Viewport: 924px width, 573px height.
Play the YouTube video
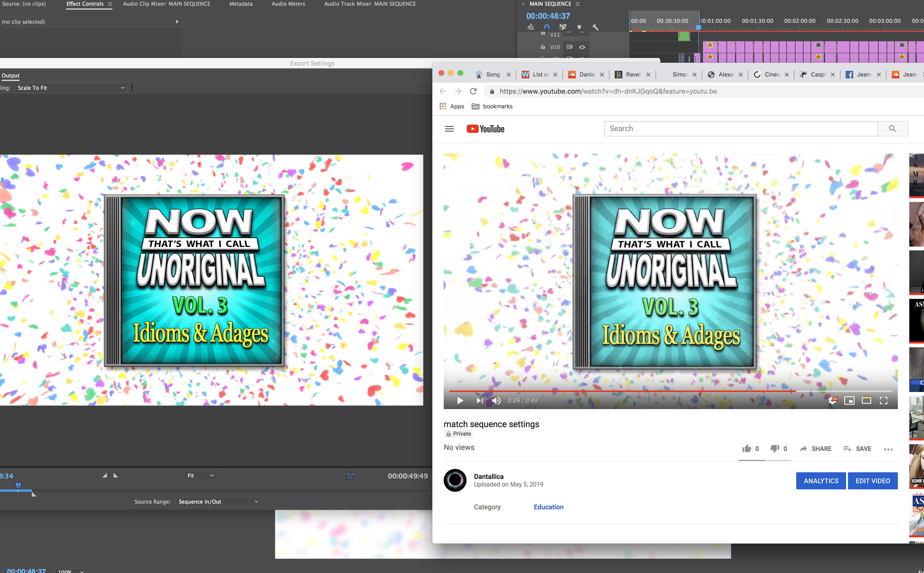pos(460,400)
